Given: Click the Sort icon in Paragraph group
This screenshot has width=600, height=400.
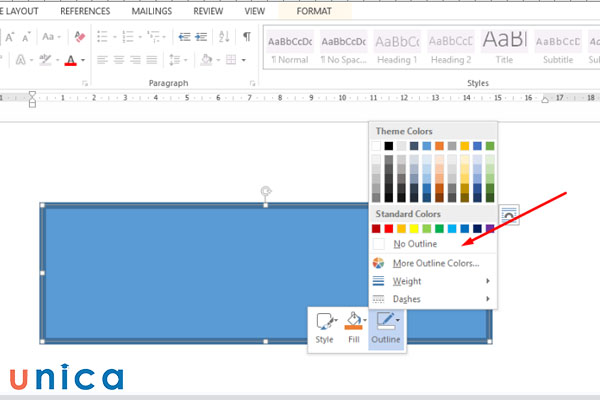Looking at the screenshot, I should pos(225,37).
